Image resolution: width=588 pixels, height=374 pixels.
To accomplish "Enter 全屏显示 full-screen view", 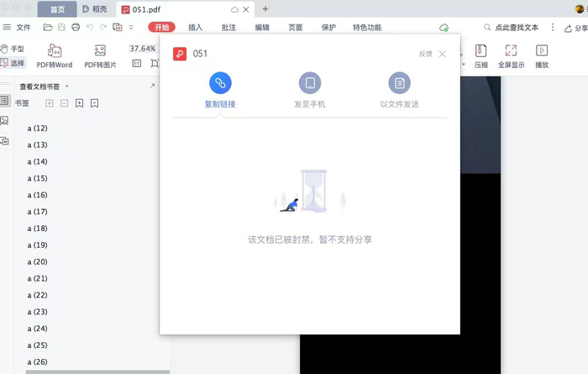I will point(511,56).
